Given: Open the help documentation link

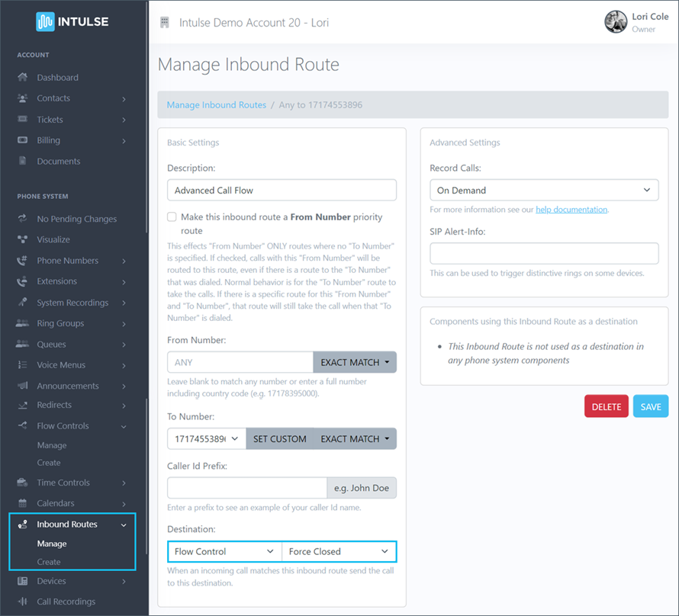Looking at the screenshot, I should [571, 210].
